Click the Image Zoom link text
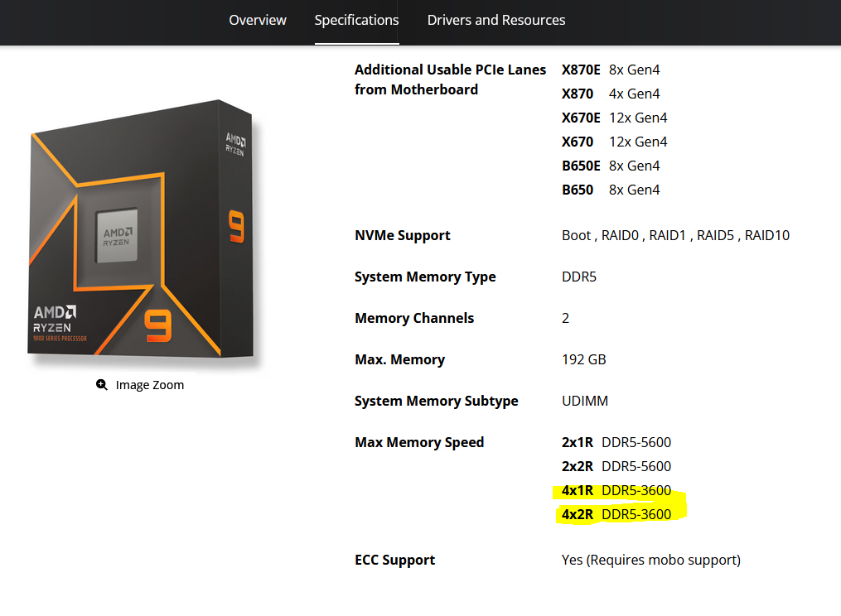Screen dimensions: 841x616 pos(150,385)
